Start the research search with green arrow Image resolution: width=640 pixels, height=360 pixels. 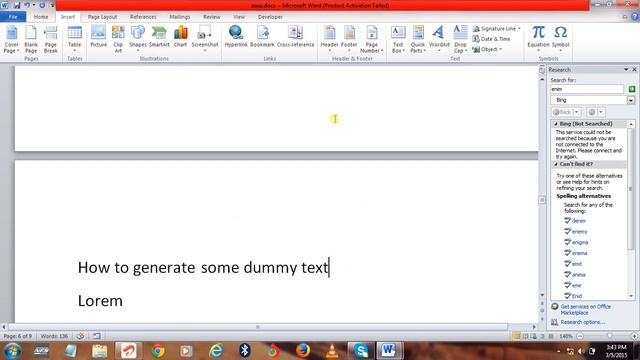(x=632, y=89)
